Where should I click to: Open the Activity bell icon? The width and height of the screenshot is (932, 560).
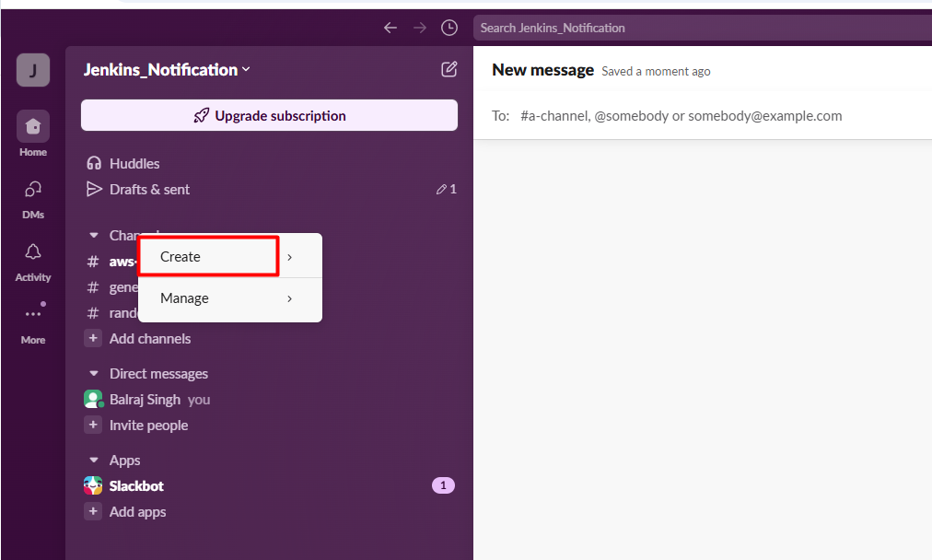(x=32, y=252)
